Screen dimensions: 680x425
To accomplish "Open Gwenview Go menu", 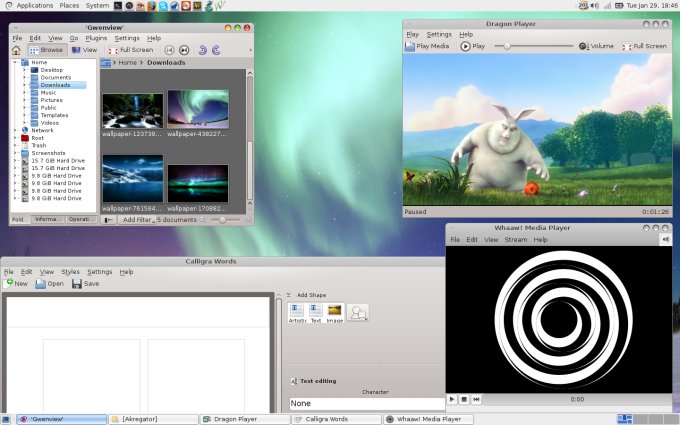I will [74, 38].
